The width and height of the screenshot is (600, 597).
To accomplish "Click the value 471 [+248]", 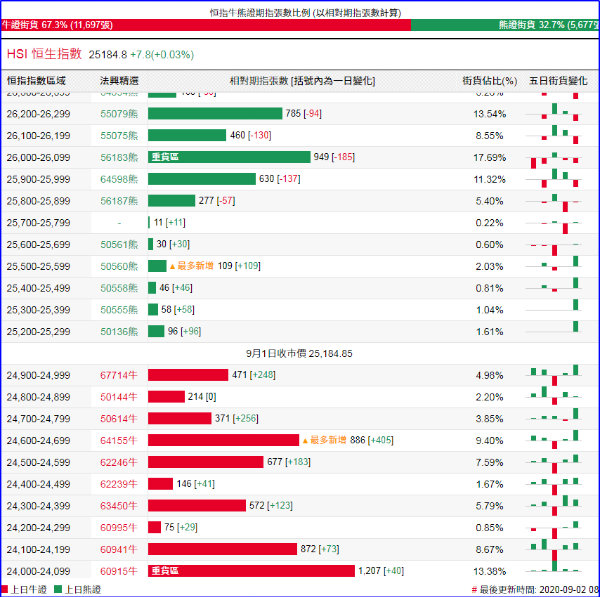I will (254, 375).
